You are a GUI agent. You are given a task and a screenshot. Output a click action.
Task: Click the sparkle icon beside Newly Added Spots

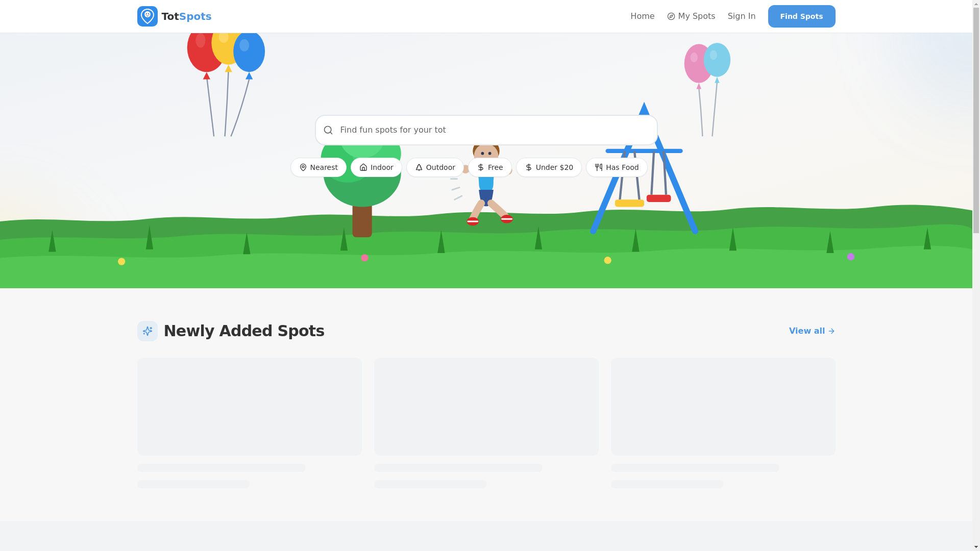point(148,331)
